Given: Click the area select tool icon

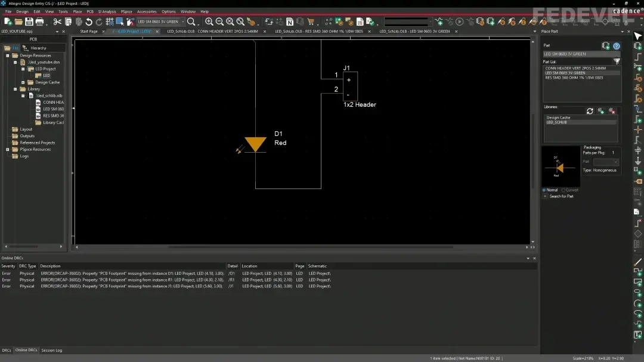Looking at the screenshot, I should tap(120, 21).
